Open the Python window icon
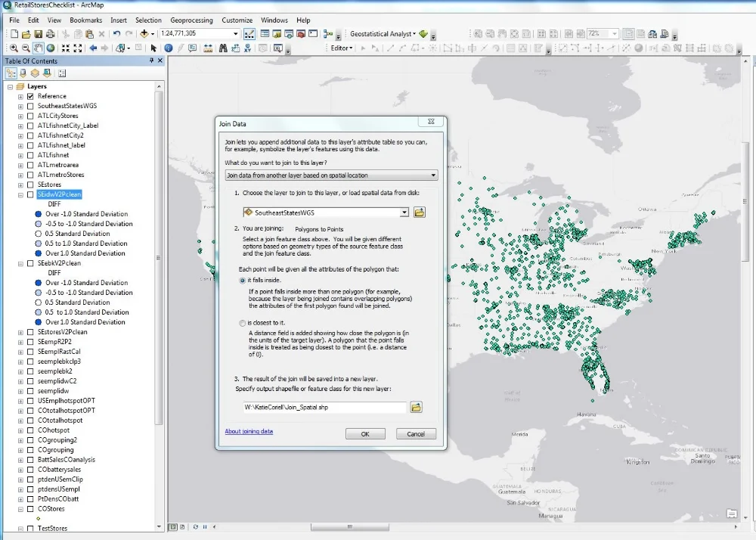 click(x=313, y=34)
